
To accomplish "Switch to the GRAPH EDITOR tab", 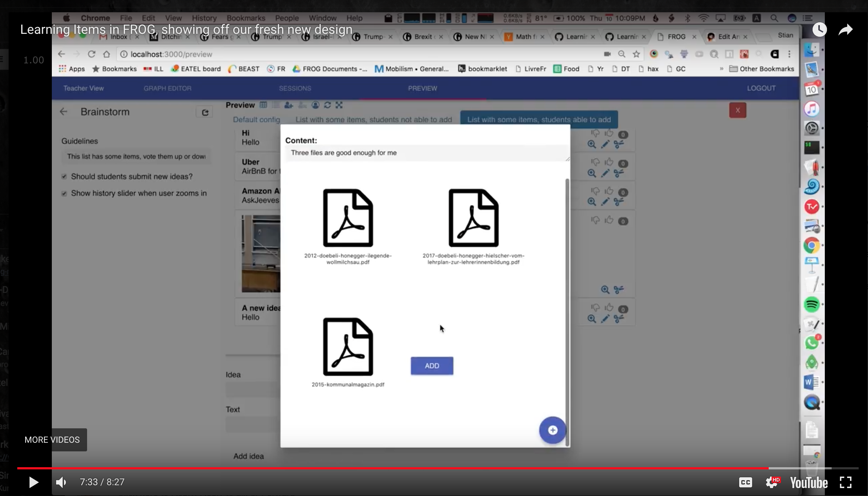I will coord(167,88).
